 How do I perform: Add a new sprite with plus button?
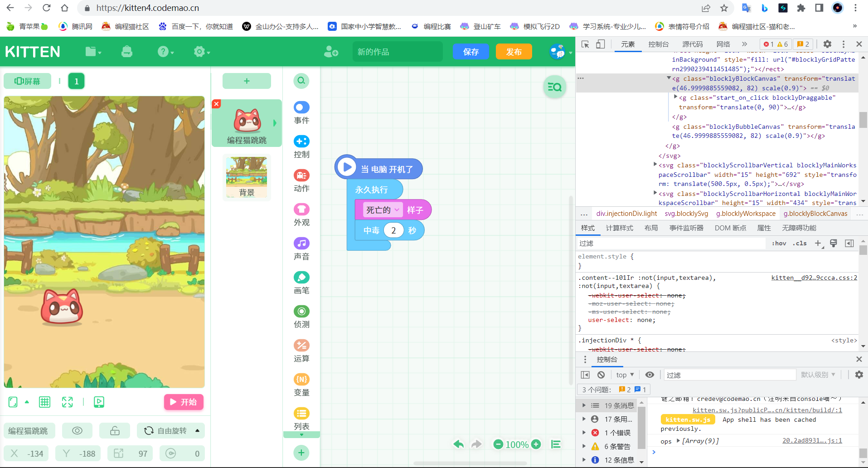(x=247, y=81)
